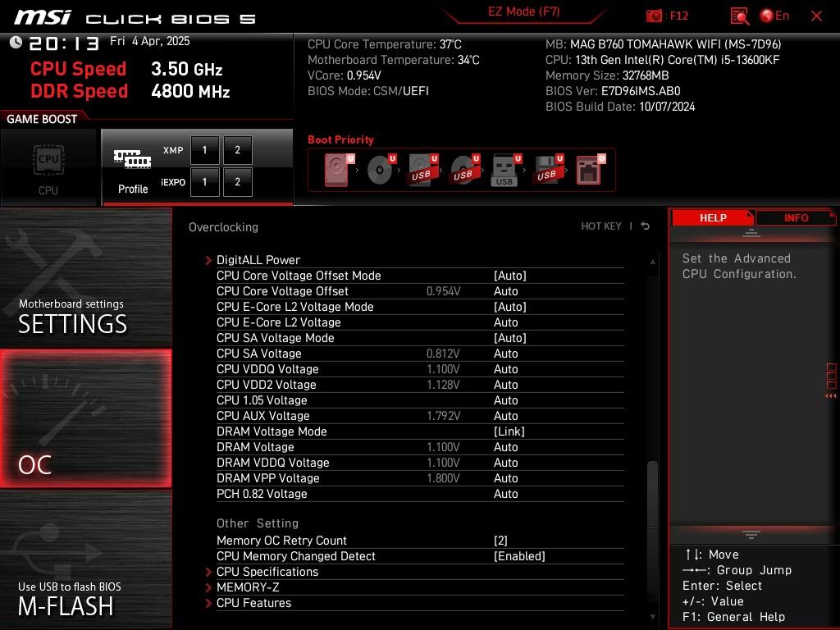
Task: Select the USB hard disk boot icon
Action: pyautogui.click(x=423, y=170)
